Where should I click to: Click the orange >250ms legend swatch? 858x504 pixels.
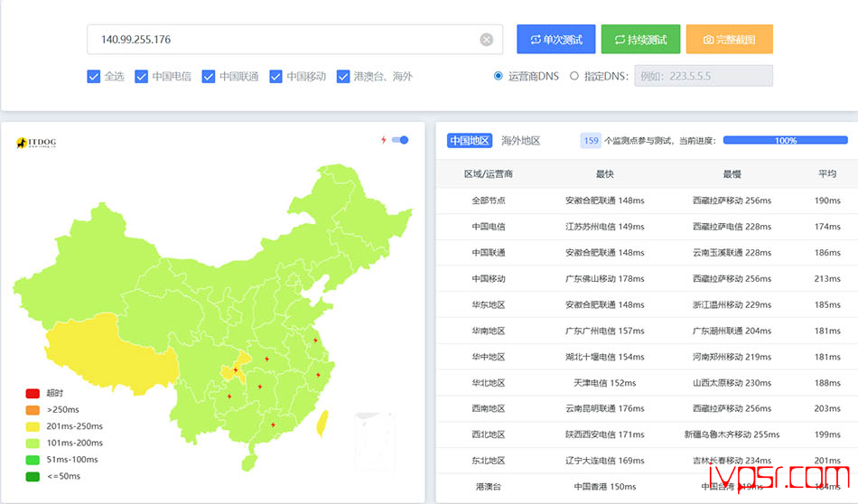click(33, 410)
